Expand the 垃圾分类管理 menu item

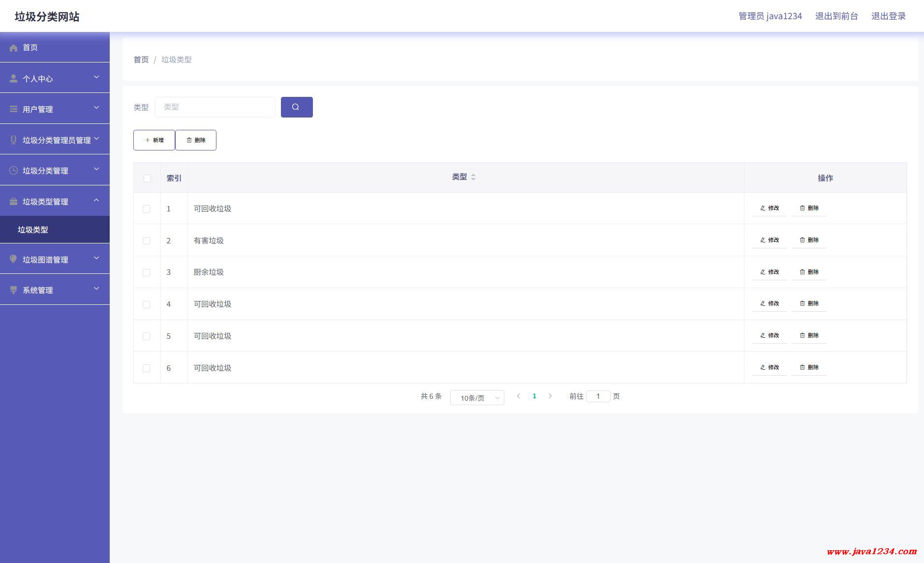click(x=55, y=171)
